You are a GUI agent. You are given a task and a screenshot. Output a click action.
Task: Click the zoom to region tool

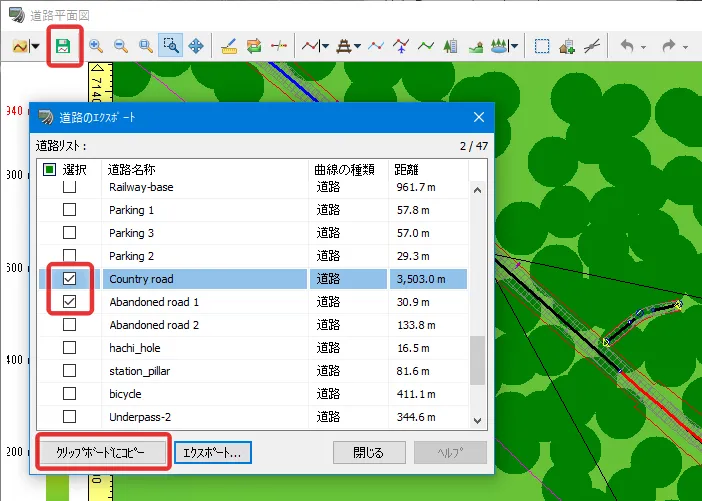pos(171,46)
